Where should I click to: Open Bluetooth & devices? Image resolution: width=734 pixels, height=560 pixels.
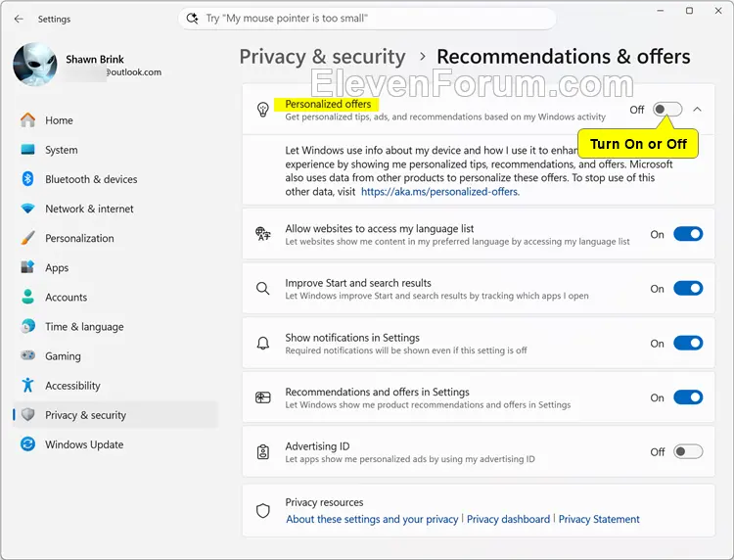115,179
